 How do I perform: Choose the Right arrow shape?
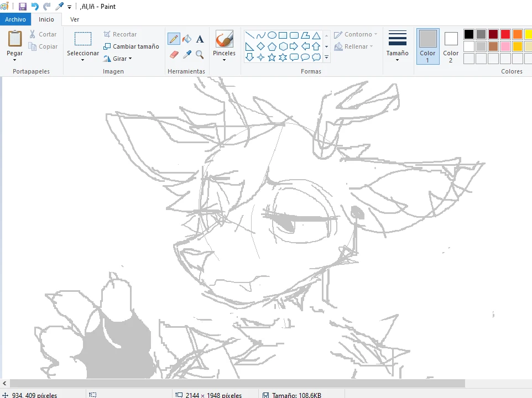point(294,46)
